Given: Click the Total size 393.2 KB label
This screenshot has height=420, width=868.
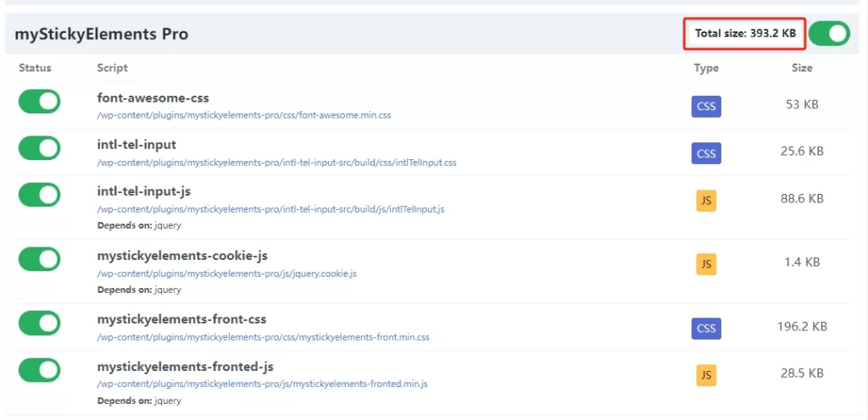Looking at the screenshot, I should 744,34.
